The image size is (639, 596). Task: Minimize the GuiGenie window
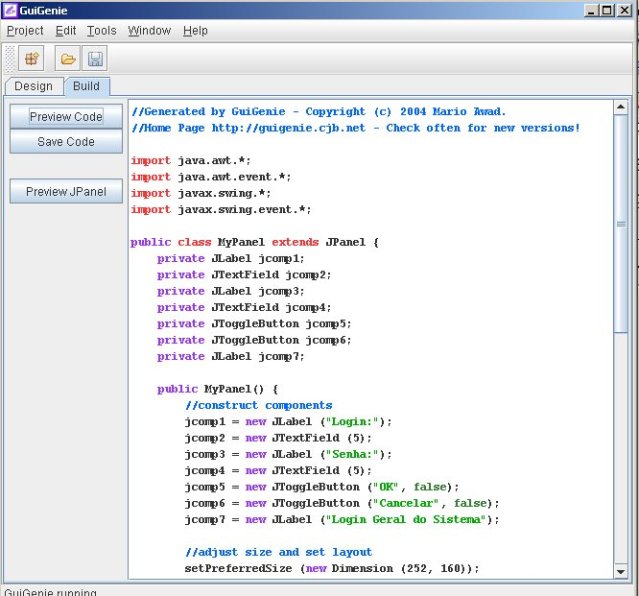click(x=593, y=10)
